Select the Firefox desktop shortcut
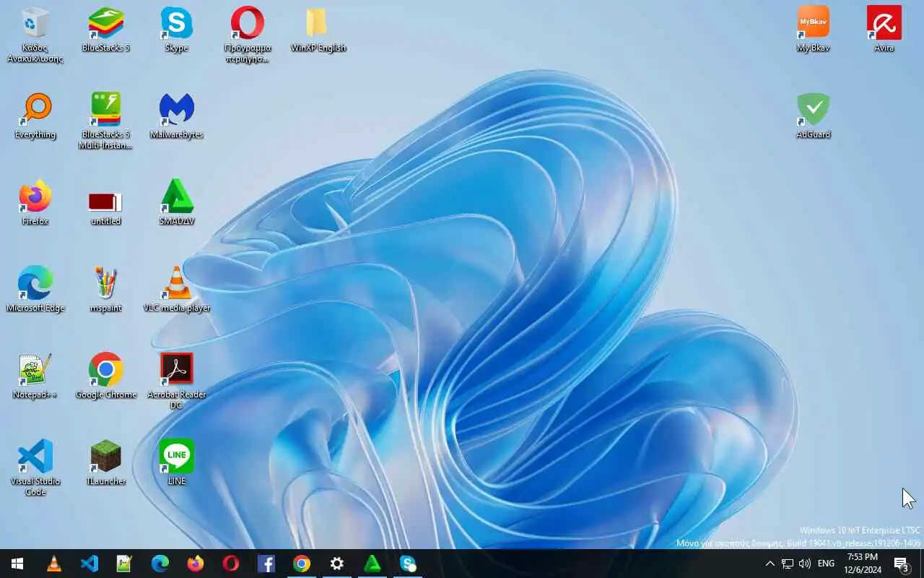The height and width of the screenshot is (578, 924). tap(35, 202)
